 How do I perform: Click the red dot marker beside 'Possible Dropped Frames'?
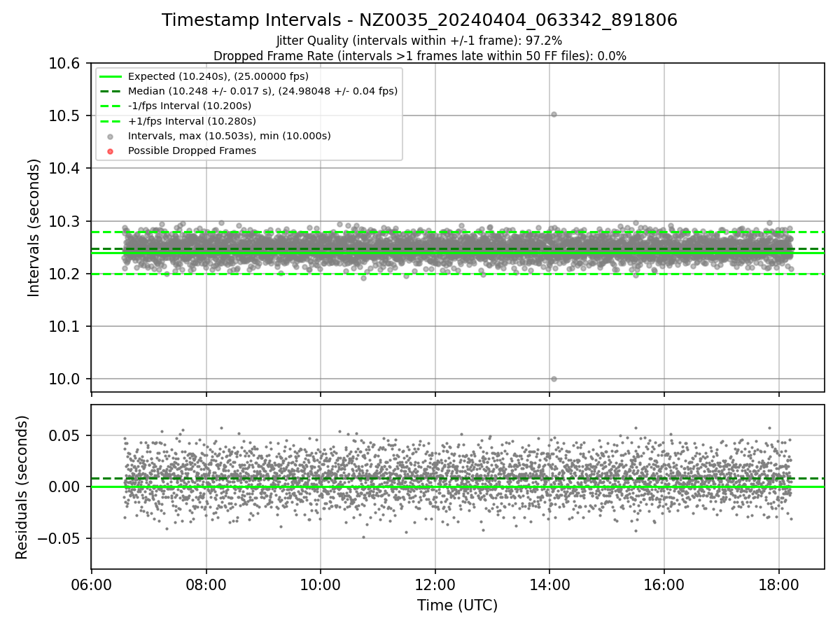(x=110, y=151)
